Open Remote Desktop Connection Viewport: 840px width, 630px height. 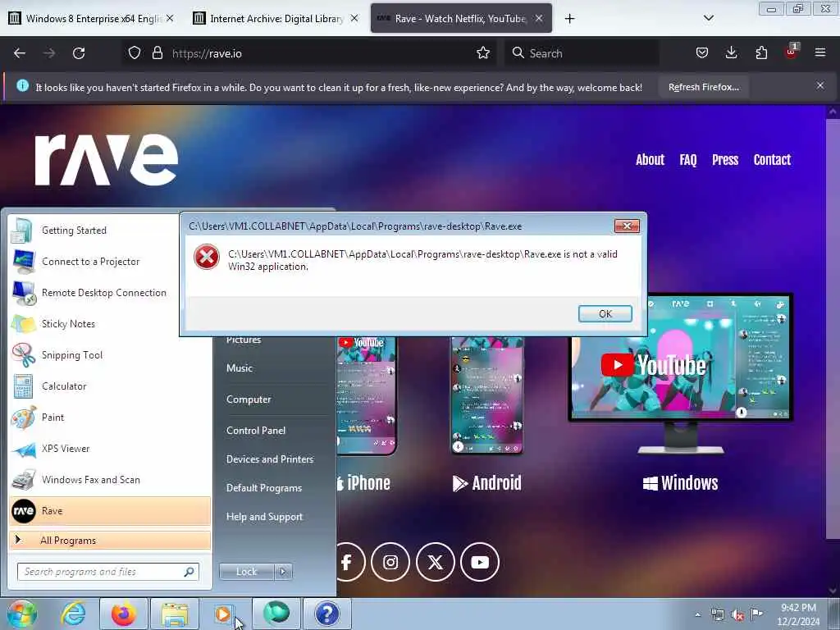[x=110, y=293]
